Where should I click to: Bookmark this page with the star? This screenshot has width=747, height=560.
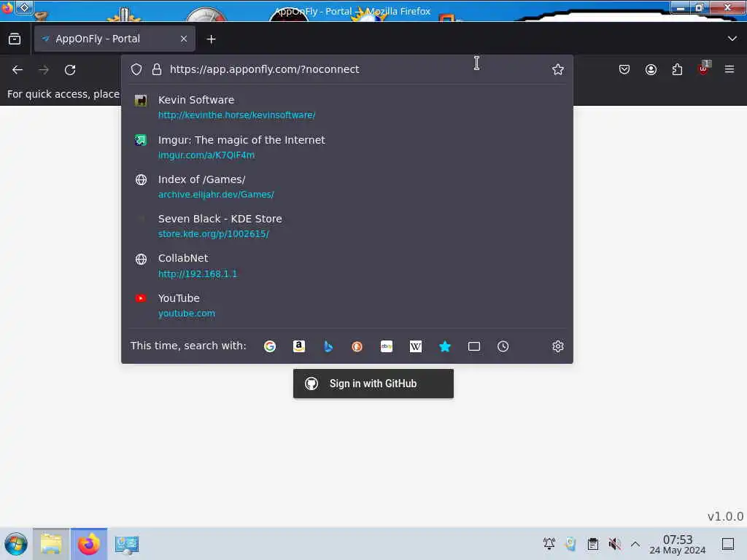(x=558, y=69)
